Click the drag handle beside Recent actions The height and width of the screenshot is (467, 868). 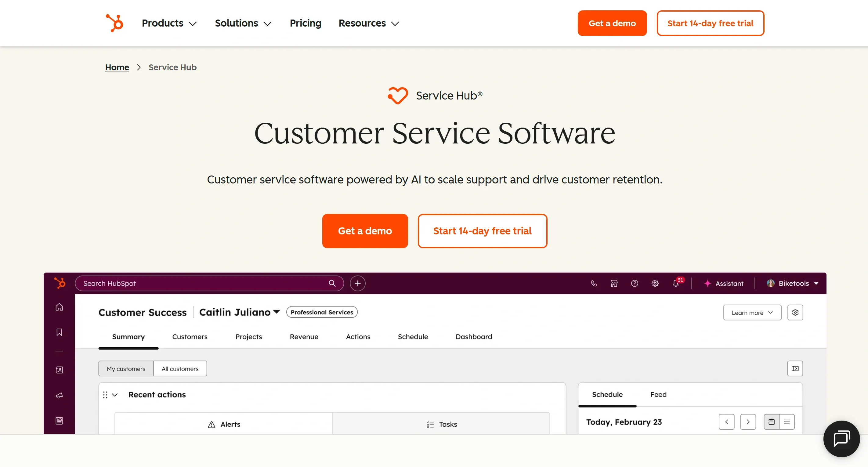(105, 395)
